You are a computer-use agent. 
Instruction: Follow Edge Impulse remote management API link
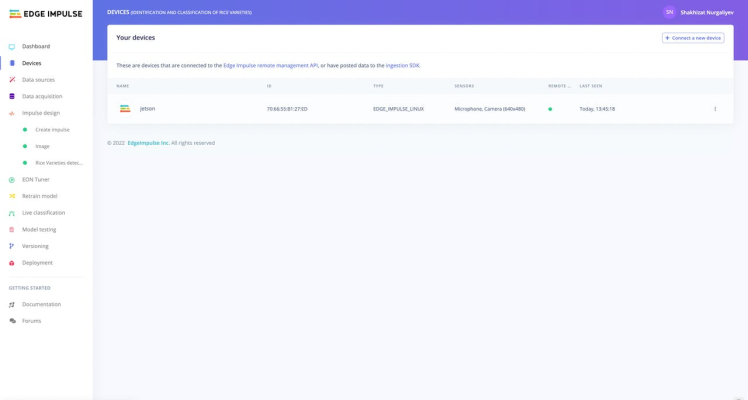pyautogui.click(x=270, y=65)
